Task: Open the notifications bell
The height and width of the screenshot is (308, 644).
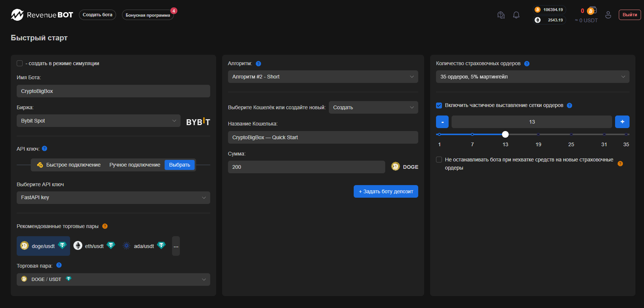Action: [516, 15]
